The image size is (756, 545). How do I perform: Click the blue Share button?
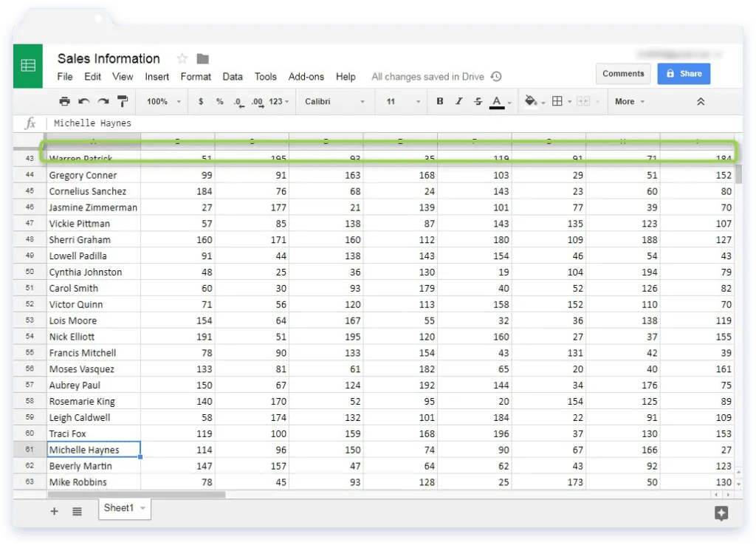point(684,74)
